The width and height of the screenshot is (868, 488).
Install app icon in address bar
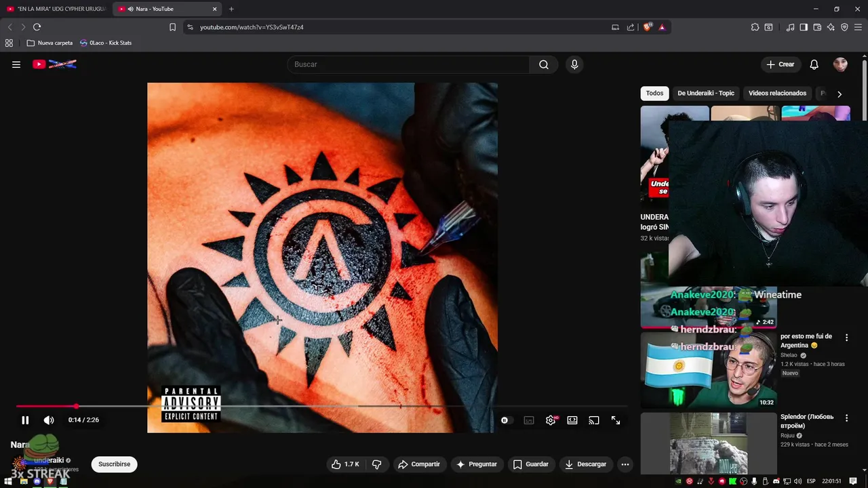(x=615, y=27)
